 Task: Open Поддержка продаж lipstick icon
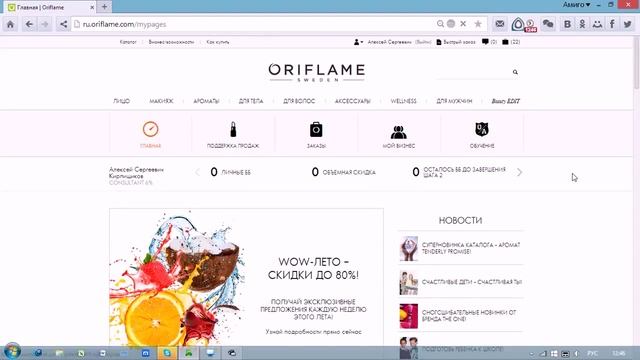point(233,129)
